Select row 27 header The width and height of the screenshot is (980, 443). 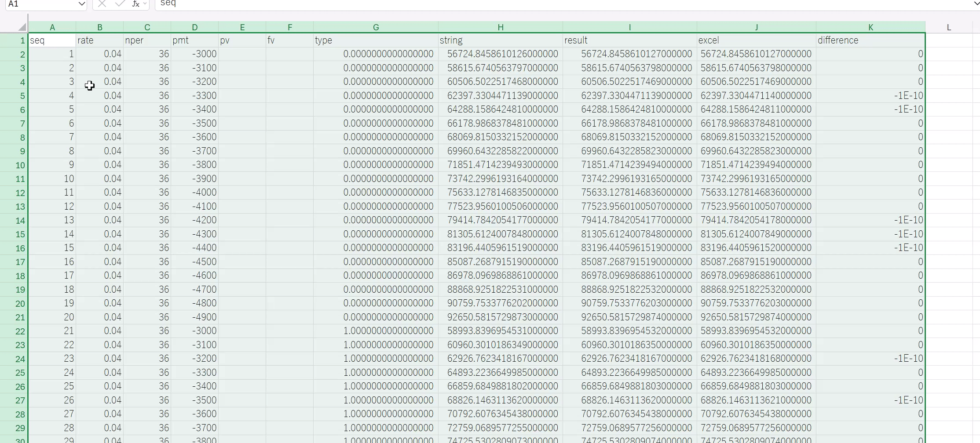[14, 400]
